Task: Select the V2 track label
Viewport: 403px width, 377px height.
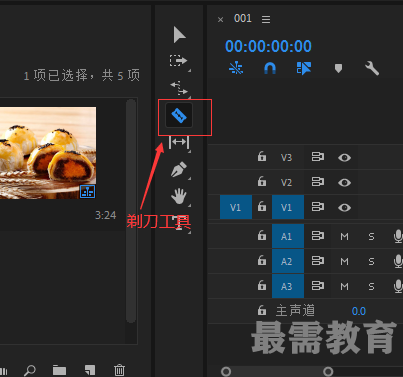Action: pyautogui.click(x=286, y=182)
